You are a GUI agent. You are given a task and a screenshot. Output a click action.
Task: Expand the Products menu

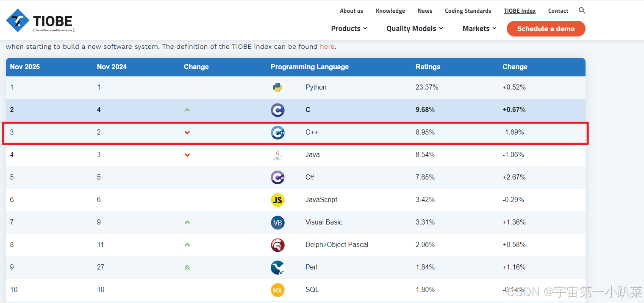tap(349, 28)
